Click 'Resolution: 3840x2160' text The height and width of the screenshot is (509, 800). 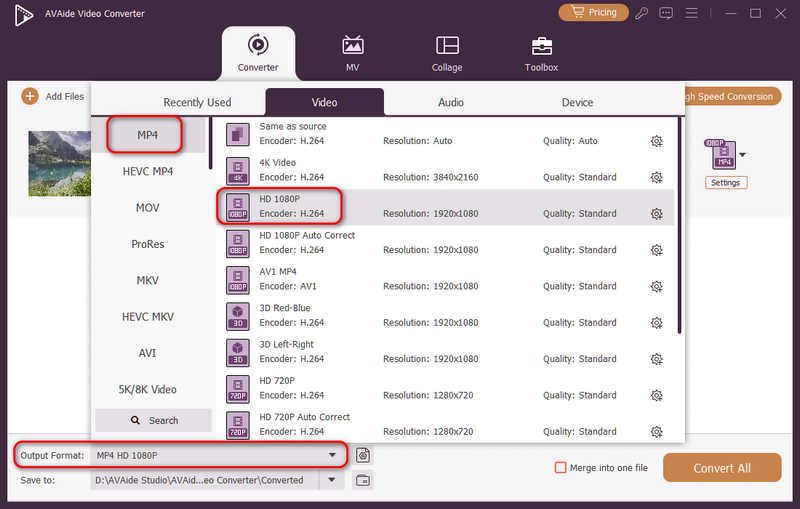pyautogui.click(x=431, y=177)
